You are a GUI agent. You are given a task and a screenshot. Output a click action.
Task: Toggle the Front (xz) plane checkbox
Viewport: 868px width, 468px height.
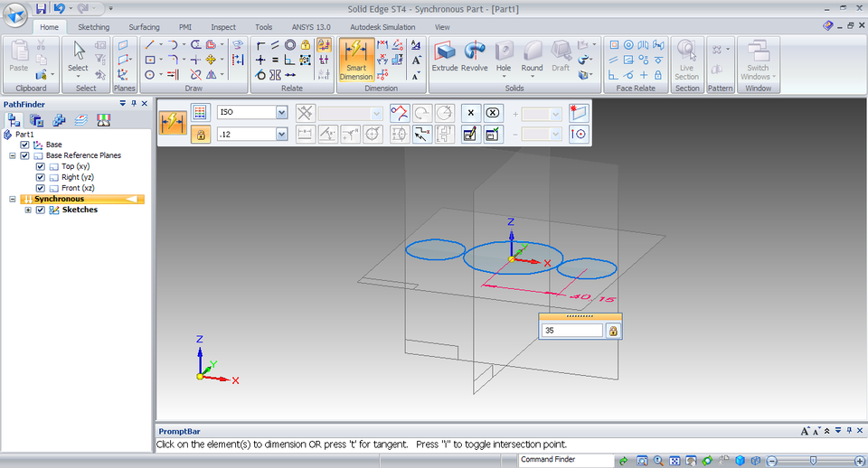[40, 188]
